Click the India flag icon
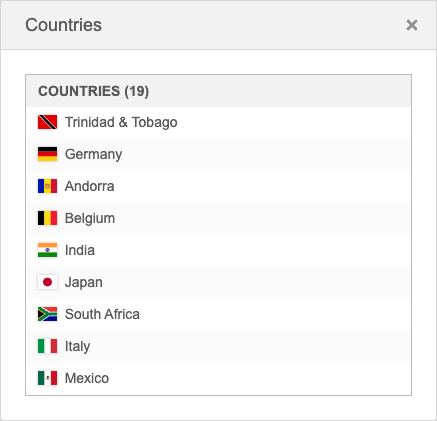 pos(47,250)
